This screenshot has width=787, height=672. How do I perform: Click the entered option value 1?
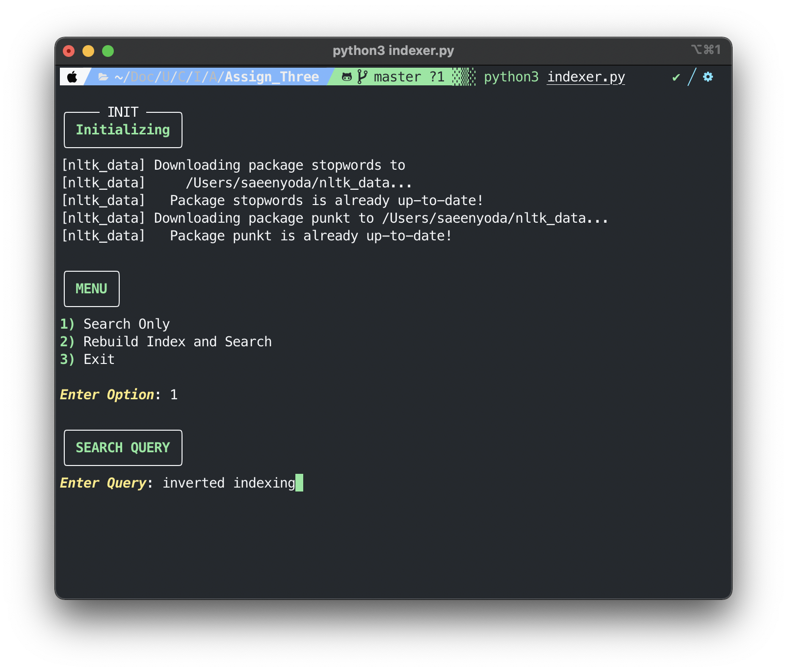pos(174,395)
